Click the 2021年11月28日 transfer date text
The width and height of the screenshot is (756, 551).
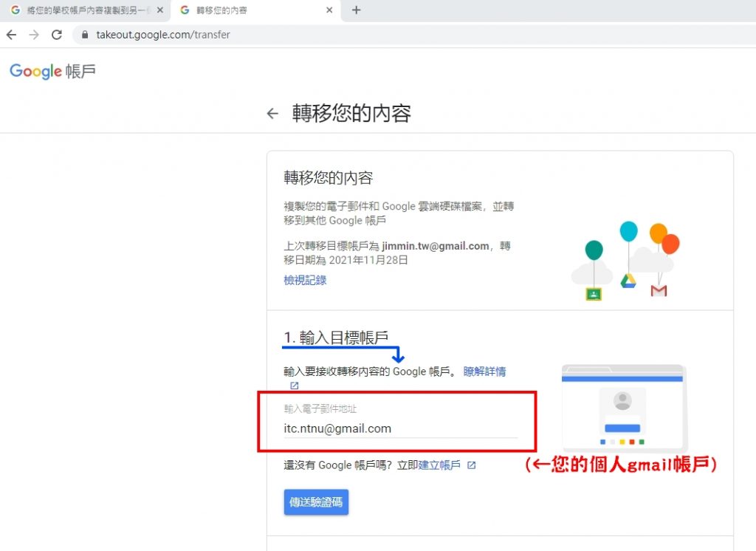[368, 260]
